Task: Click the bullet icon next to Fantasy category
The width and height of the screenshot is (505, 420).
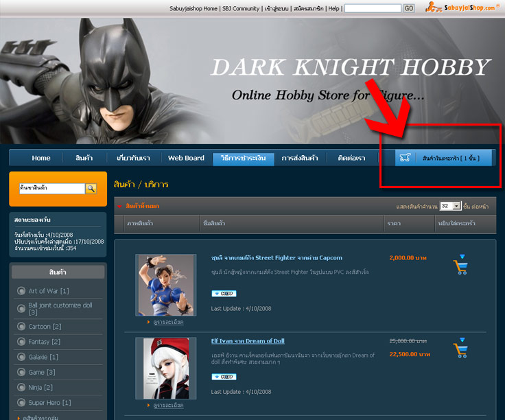Action: click(x=21, y=341)
